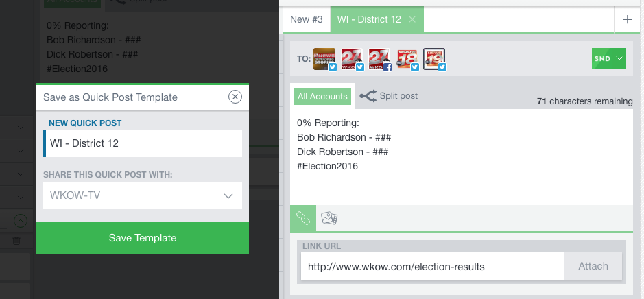Click the green SND send button label
Viewport: 644px width, 299px height.
pyautogui.click(x=603, y=59)
